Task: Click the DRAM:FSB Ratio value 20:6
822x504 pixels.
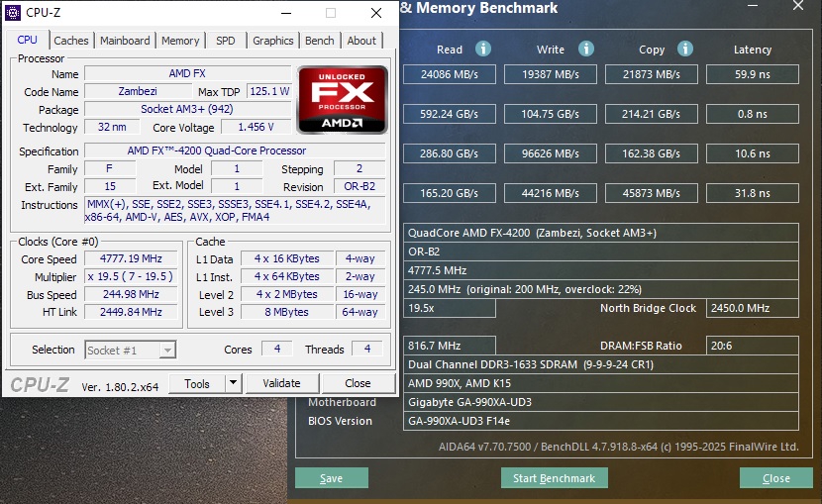Action: (x=753, y=346)
